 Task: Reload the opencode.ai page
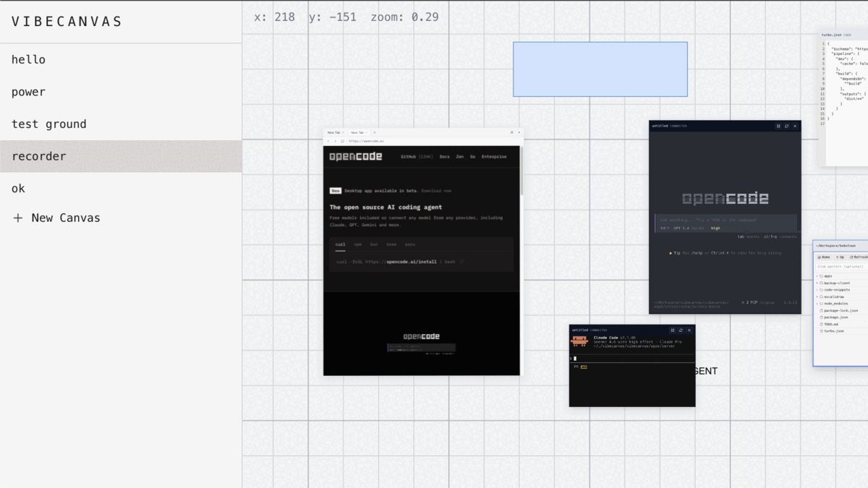click(x=342, y=141)
